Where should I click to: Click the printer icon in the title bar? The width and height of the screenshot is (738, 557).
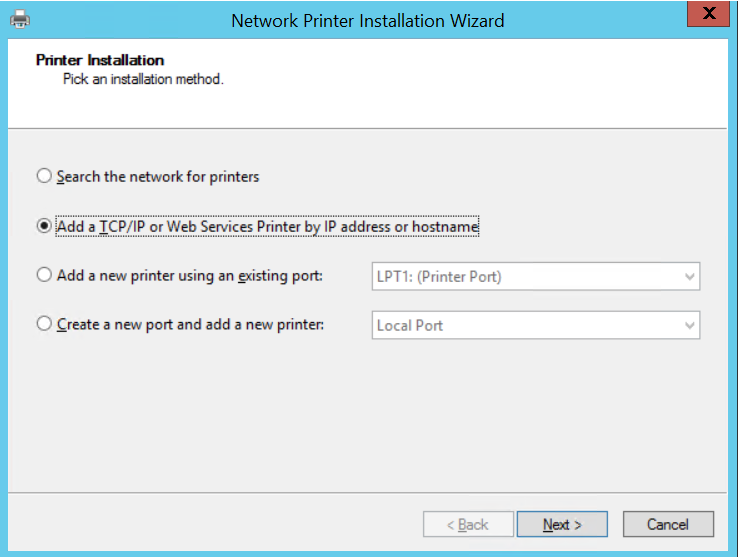pyautogui.click(x=19, y=19)
